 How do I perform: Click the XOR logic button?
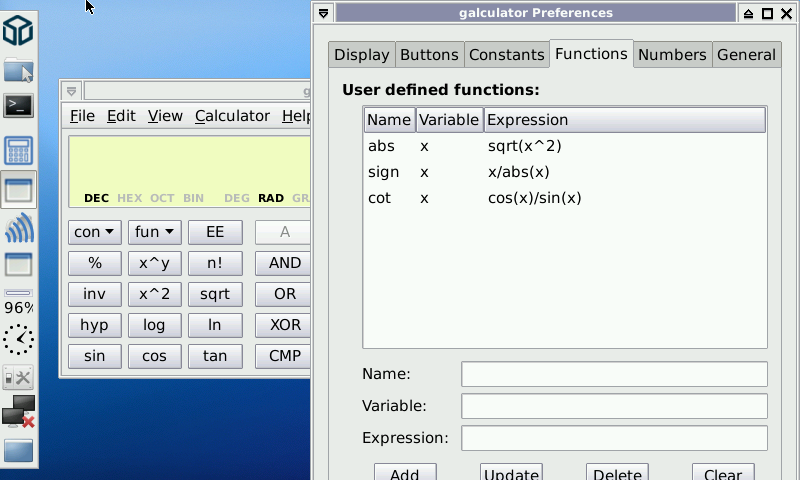tap(283, 325)
